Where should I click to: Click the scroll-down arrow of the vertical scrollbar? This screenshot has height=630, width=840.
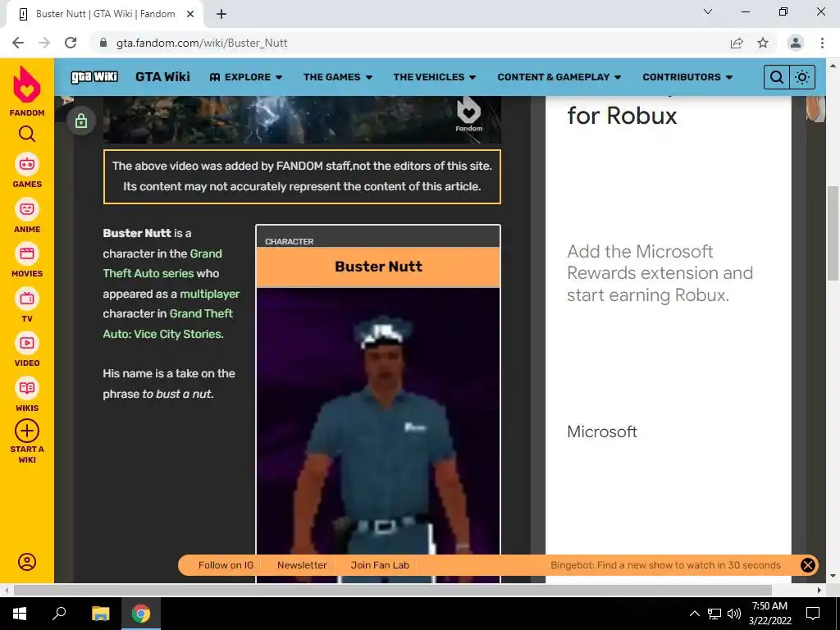833,577
